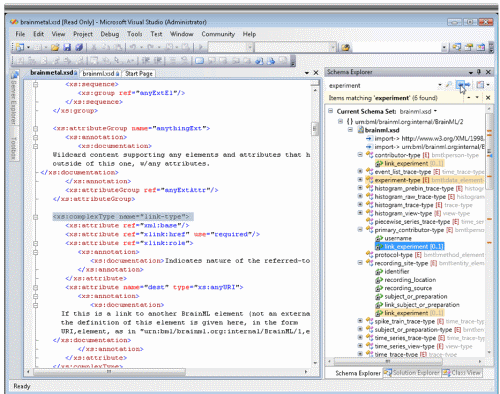Click the Undo arrow icon
The image size is (500, 394).
[x=133, y=47]
